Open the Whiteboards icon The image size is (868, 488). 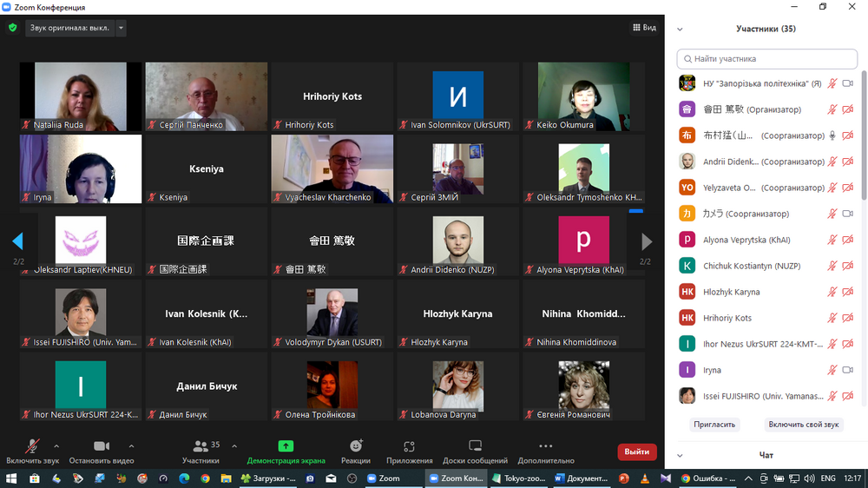[x=475, y=446]
